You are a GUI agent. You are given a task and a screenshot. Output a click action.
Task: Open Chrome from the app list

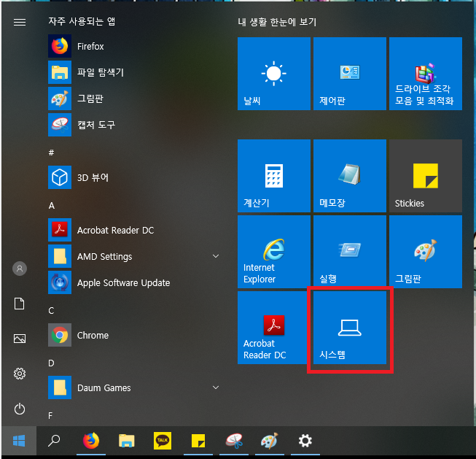[x=133, y=335]
